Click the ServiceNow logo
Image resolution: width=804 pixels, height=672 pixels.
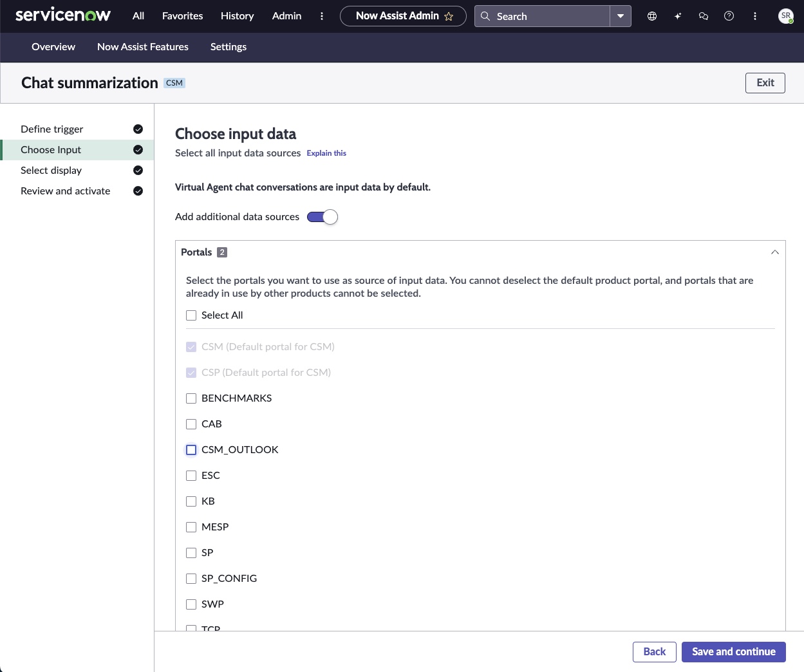pos(63,15)
